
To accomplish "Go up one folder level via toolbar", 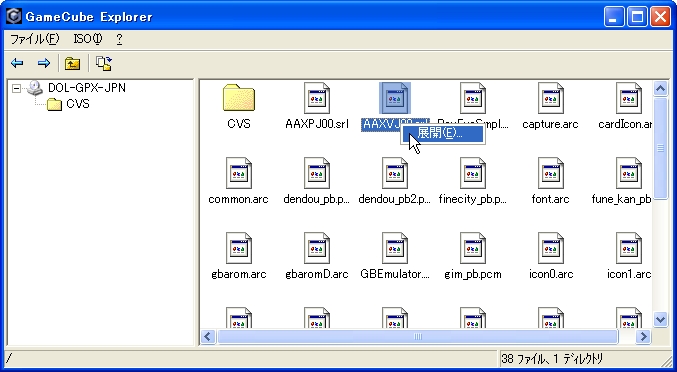I will 73,63.
